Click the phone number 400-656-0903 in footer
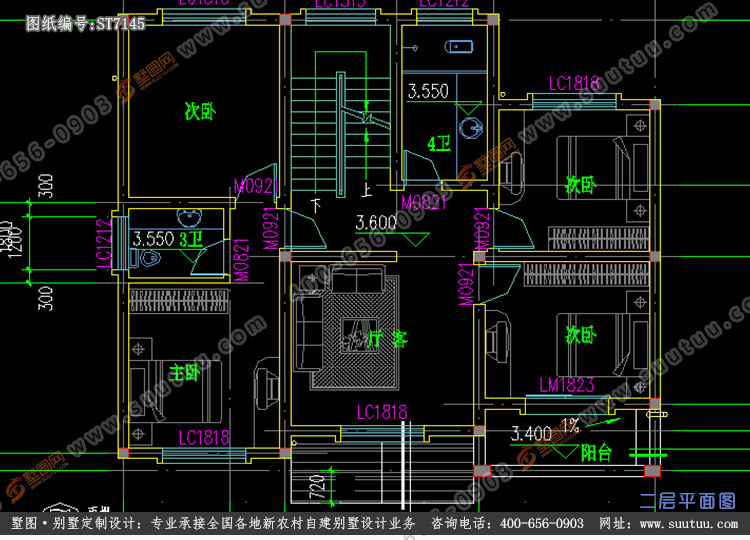 [542, 524]
